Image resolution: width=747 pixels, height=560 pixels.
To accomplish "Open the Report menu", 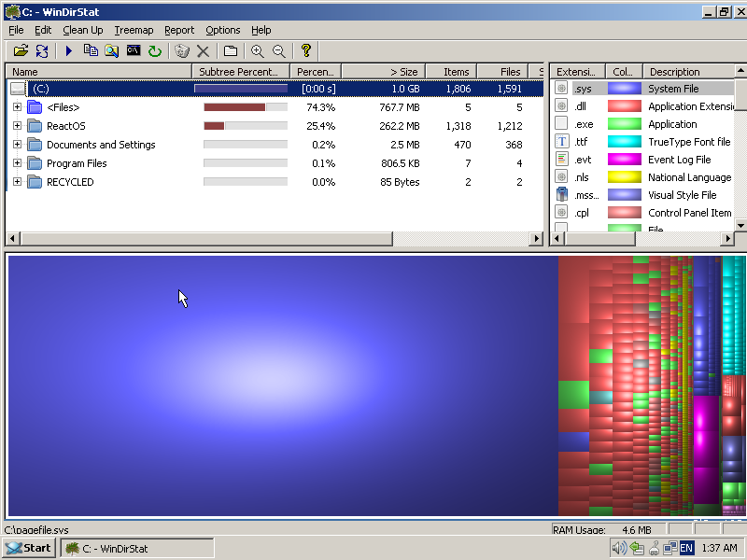I will tap(179, 30).
